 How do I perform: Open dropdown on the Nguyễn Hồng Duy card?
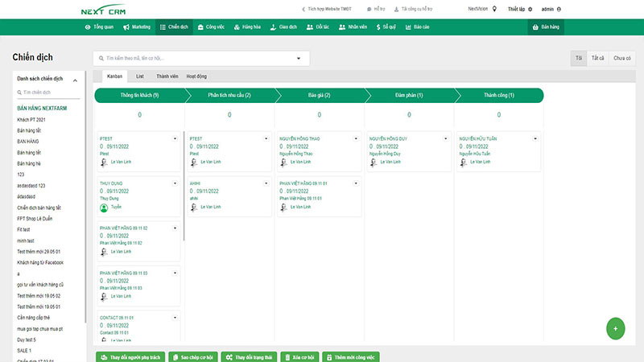(x=446, y=138)
